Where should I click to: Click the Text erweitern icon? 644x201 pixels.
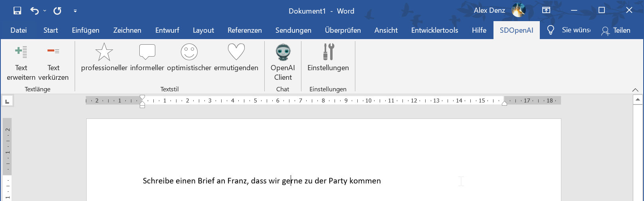(x=21, y=52)
